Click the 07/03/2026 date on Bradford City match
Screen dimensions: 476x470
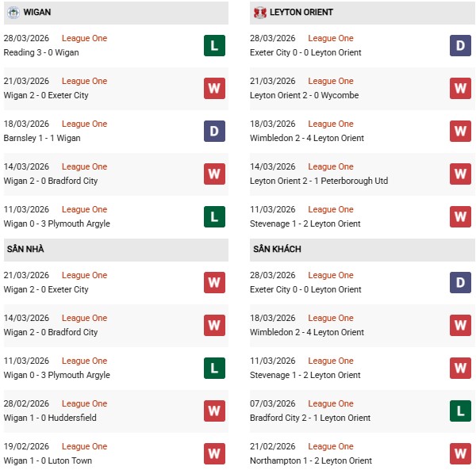point(272,403)
